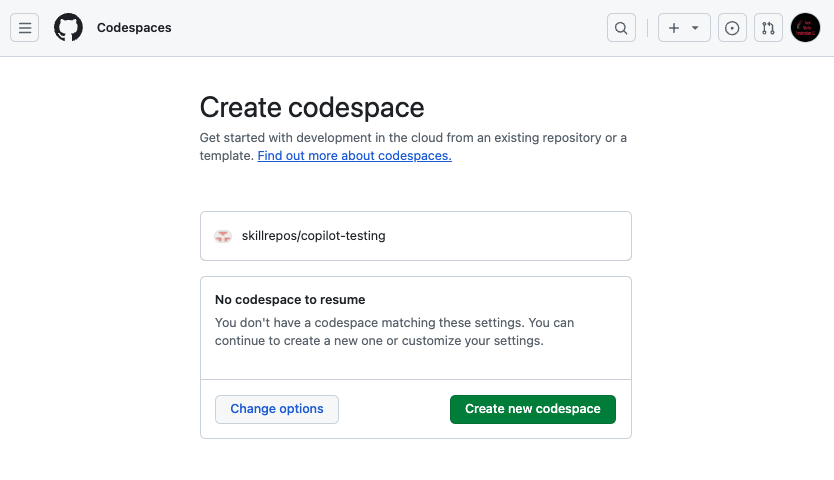Image resolution: width=834 pixels, height=480 pixels.
Task: Click the skillrepos organization avatar icon
Action: coord(223,236)
